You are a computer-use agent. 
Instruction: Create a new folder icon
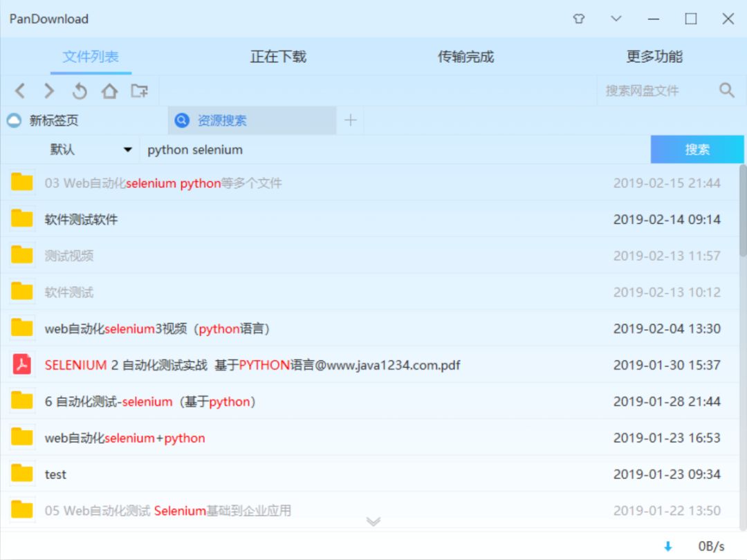coord(140,91)
